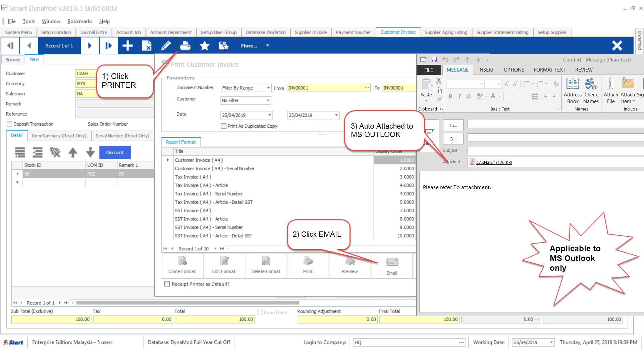Close the Customer Invoice with X icon
644x350 pixels.
617,46
